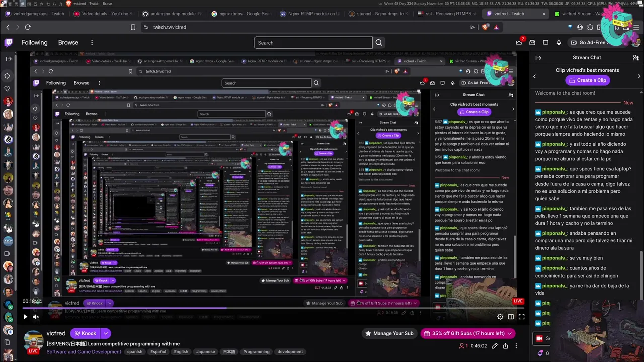Expand the Knock button dropdown arrow

[106, 333]
